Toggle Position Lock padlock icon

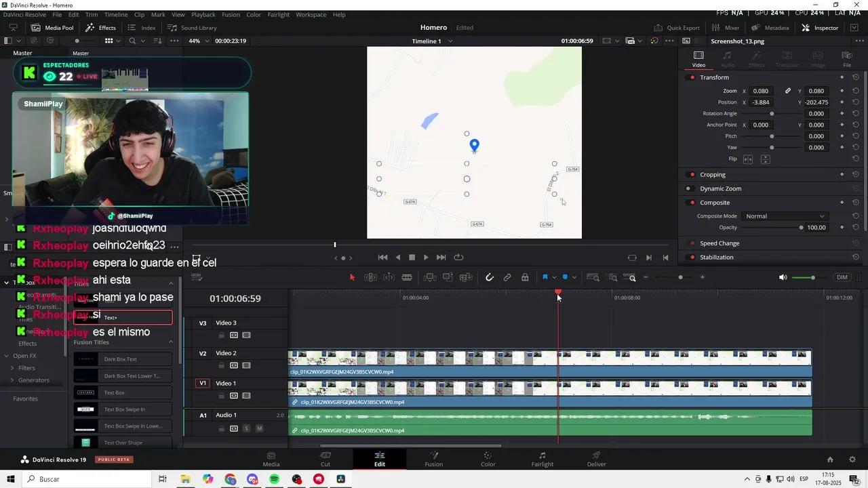(x=525, y=277)
